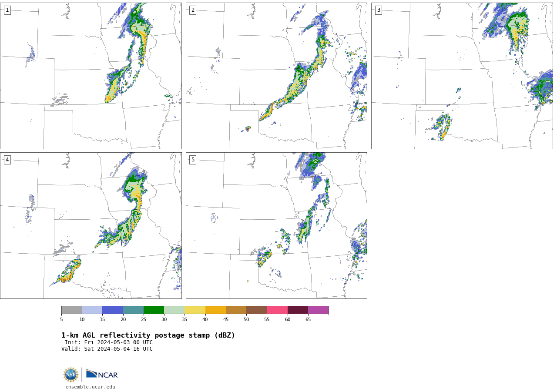Click the colorbar tick label '65'
This screenshot has height=392, width=557.
click(x=308, y=320)
